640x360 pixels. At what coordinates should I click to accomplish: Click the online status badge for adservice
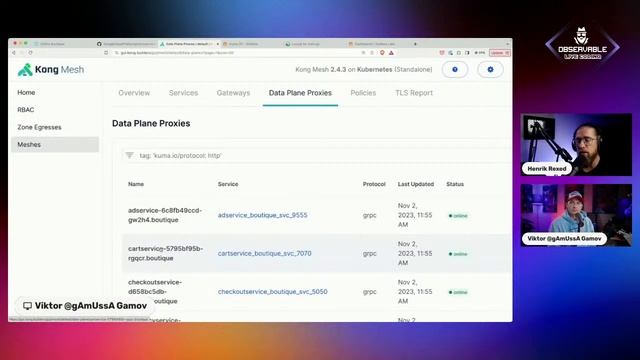pyautogui.click(x=458, y=216)
